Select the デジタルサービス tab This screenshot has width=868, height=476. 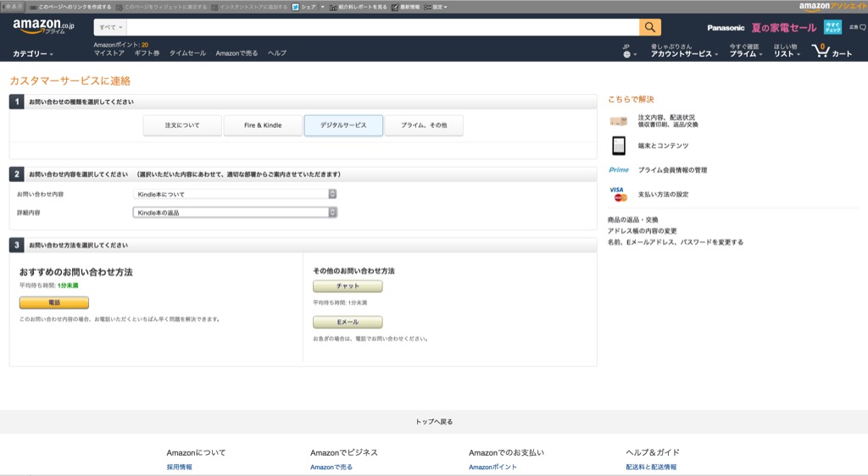[343, 125]
